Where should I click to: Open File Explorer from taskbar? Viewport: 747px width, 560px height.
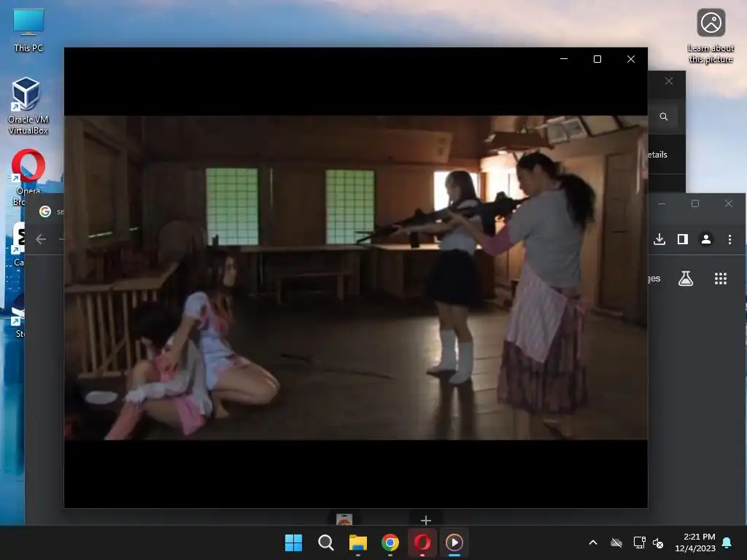357,542
